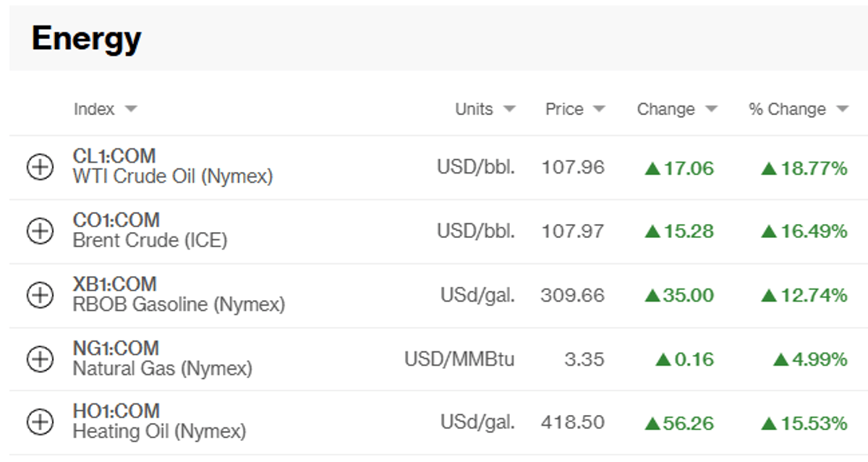
Task: Select the Brent Crude (ICE) name
Action: pos(150,240)
